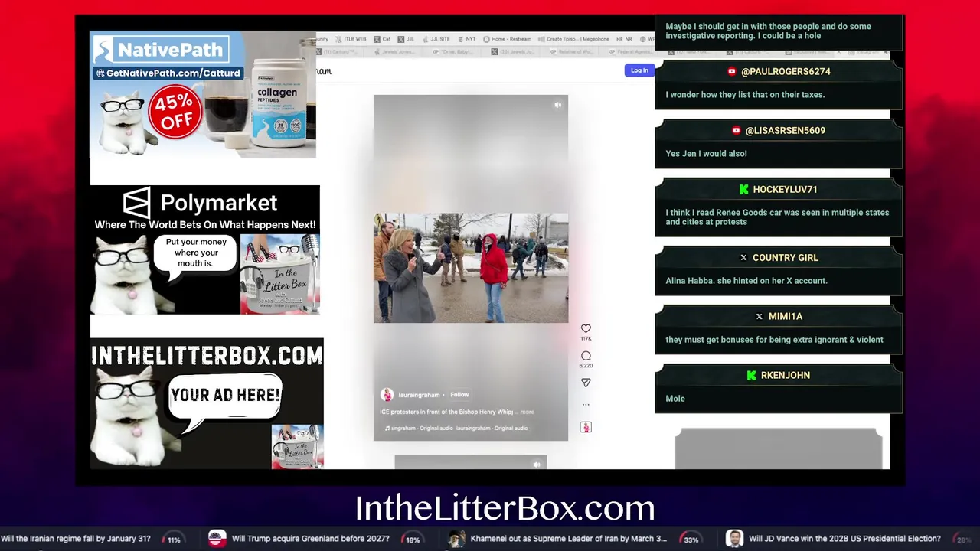Viewport: 980px width, 551px height.
Task: Open the three-dots more options menu
Action: point(586,404)
